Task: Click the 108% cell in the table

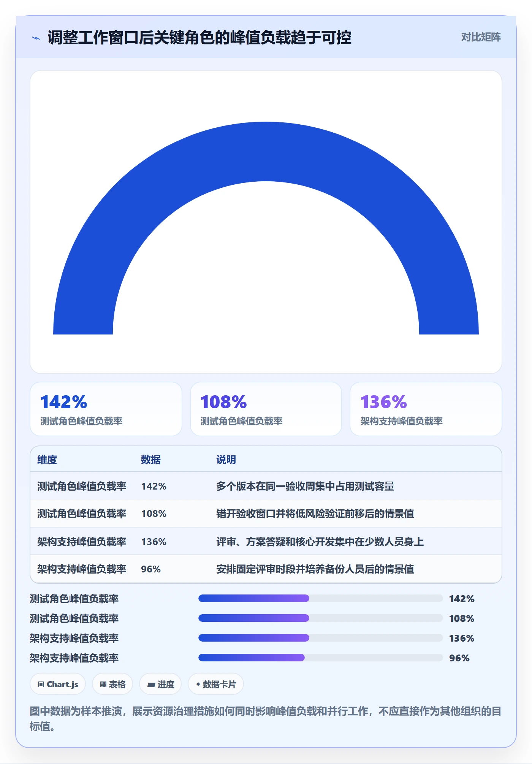Action: pyautogui.click(x=154, y=514)
